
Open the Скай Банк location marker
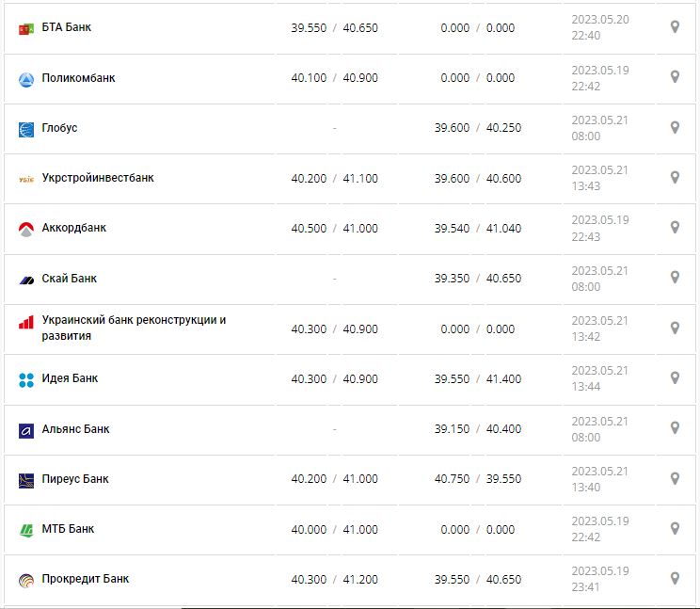point(675,278)
